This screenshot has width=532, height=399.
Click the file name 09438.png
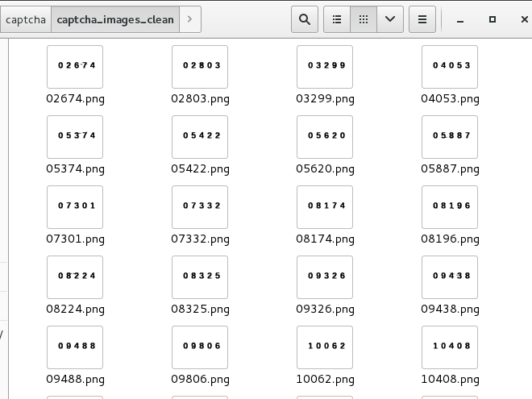[450, 310]
